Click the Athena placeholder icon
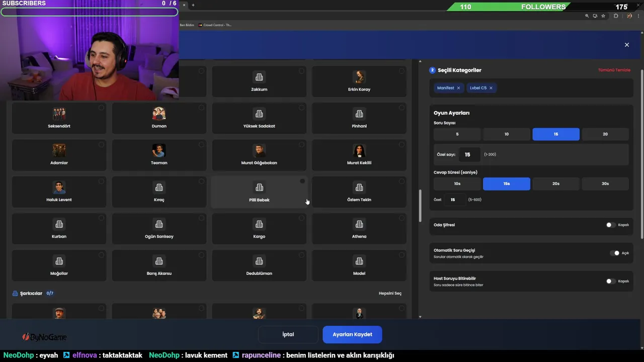Screen dimensions: 644x362 tap(359, 224)
